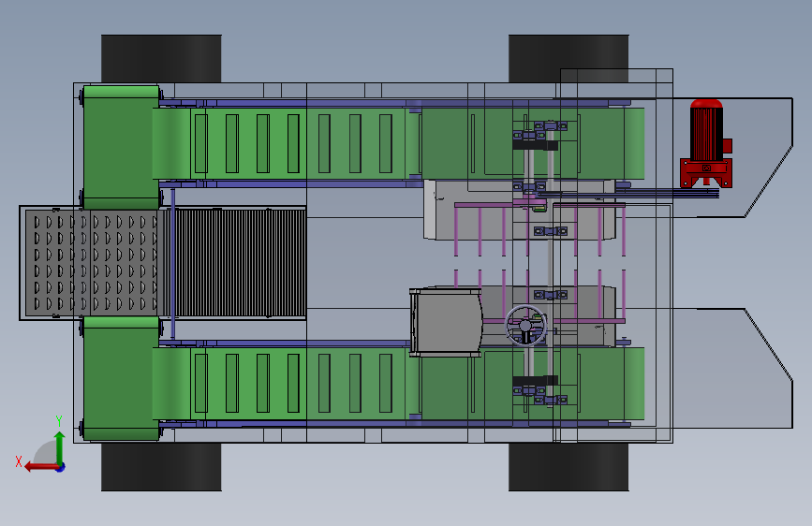
Task: Select the red electric motor
Action: pos(706,143)
